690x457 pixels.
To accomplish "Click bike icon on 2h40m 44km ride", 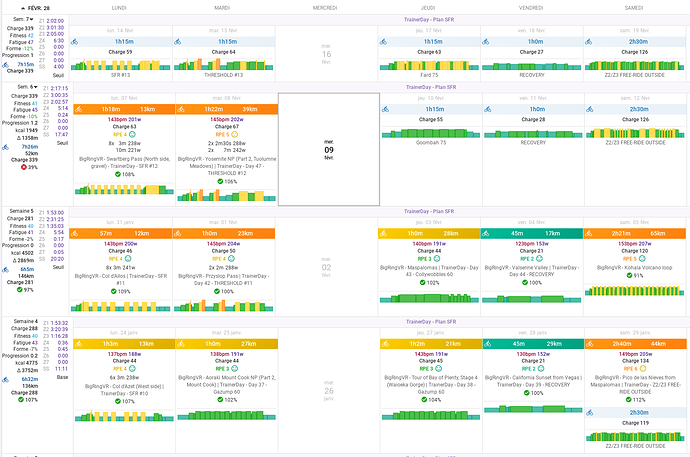I will coord(590,344).
